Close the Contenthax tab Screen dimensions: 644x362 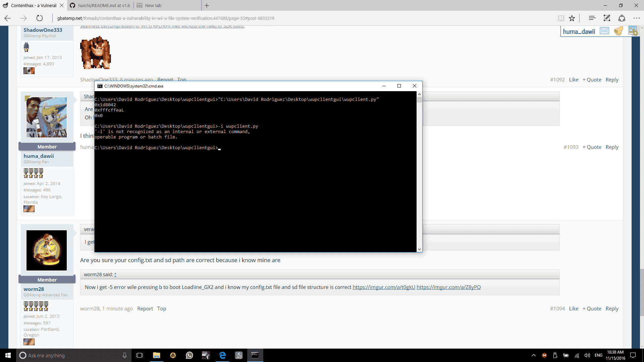(62, 5)
